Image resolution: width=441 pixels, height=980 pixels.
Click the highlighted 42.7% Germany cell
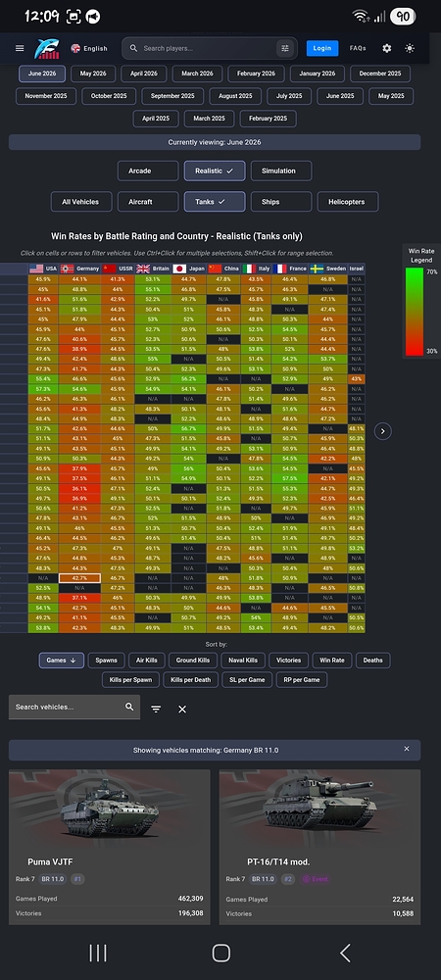point(80,579)
